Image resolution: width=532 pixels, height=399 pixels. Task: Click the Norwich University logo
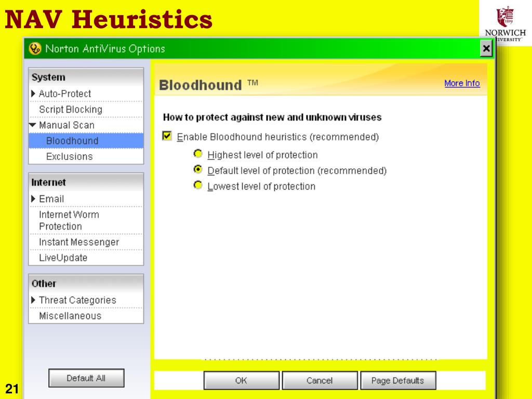coord(505,24)
